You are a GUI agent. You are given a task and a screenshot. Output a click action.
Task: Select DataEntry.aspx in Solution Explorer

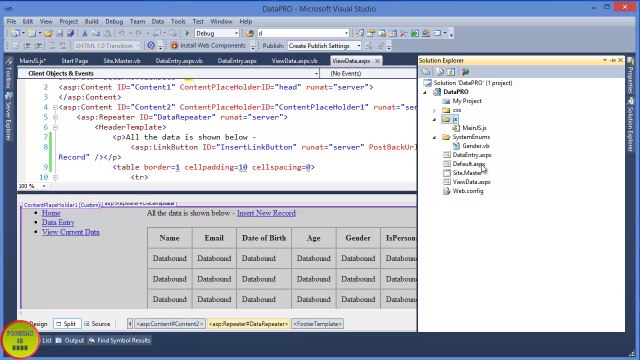[x=472, y=155]
